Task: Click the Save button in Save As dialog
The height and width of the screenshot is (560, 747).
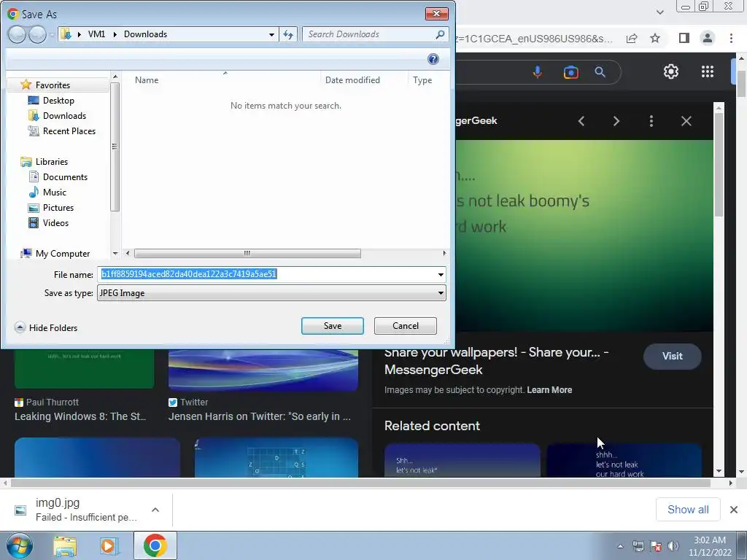Action: pos(333,326)
